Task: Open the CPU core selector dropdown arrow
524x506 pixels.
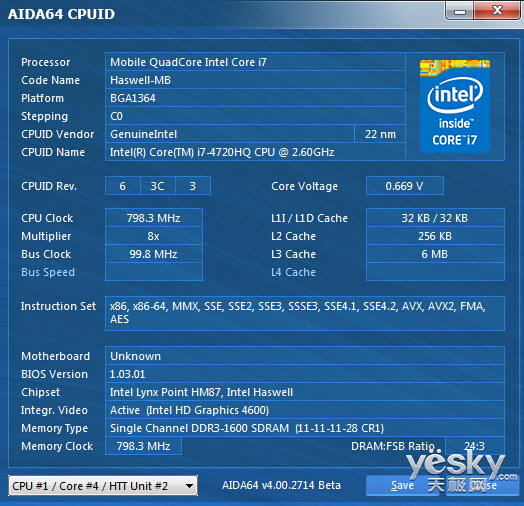Action: coord(189,486)
